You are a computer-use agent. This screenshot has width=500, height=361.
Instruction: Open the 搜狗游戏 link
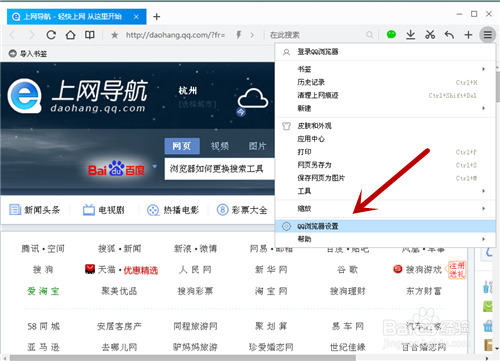tap(418, 269)
